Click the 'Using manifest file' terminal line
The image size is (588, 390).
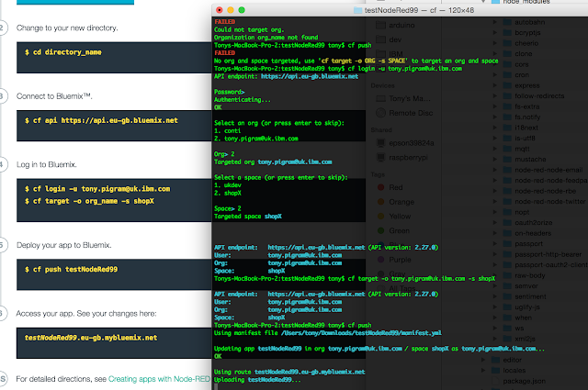click(x=328, y=333)
